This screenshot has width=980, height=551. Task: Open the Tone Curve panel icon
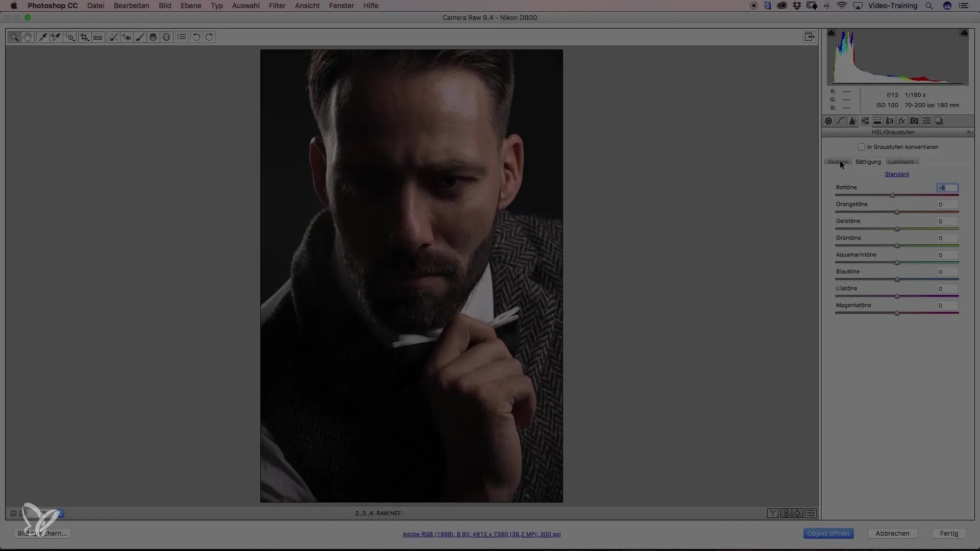(841, 121)
